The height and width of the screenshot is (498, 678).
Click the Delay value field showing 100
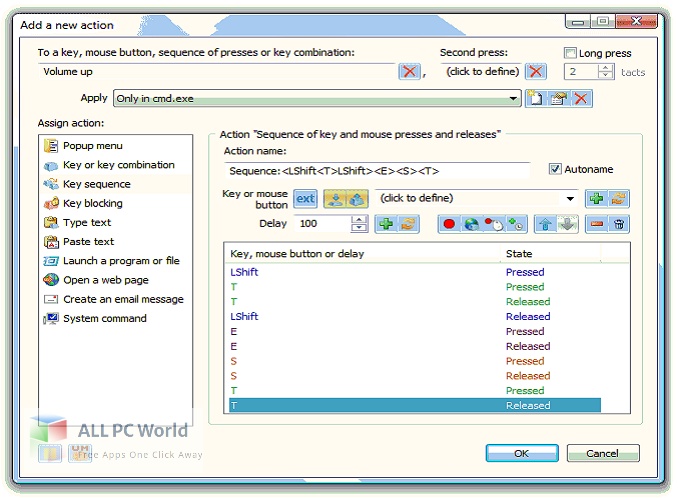tap(323, 223)
